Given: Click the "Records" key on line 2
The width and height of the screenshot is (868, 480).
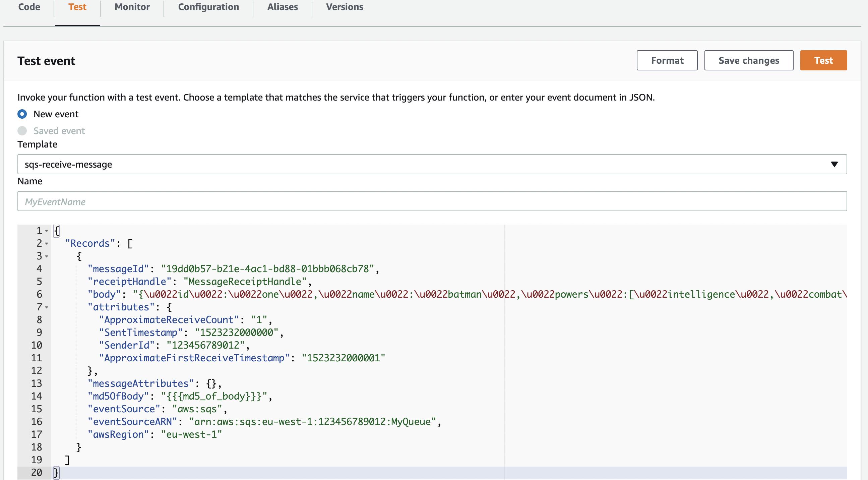Looking at the screenshot, I should click(x=90, y=243).
